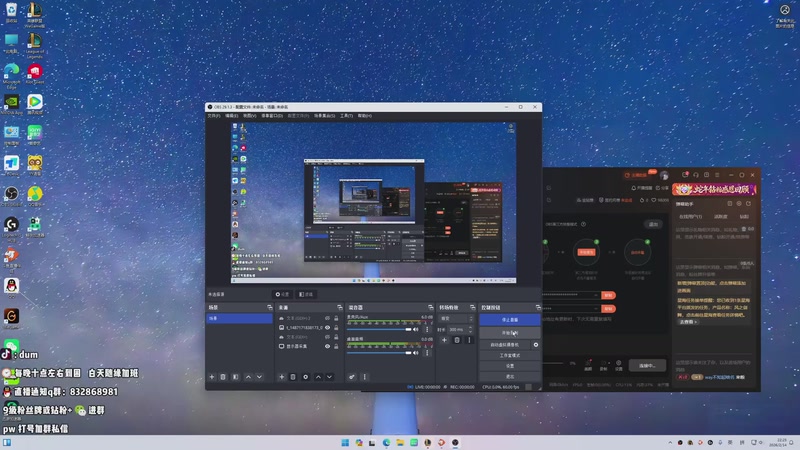Open the 工具(T) menu in OBS
The width and height of the screenshot is (800, 450).
pos(346,116)
